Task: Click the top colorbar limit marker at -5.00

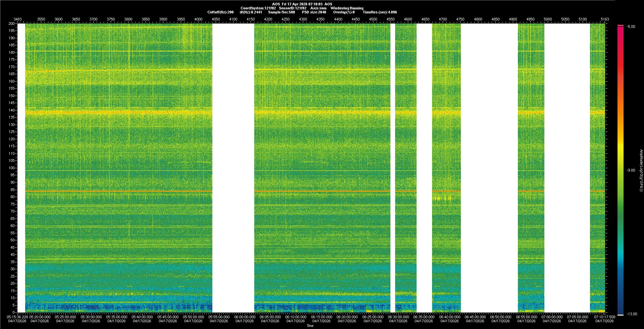Action: 621,26
